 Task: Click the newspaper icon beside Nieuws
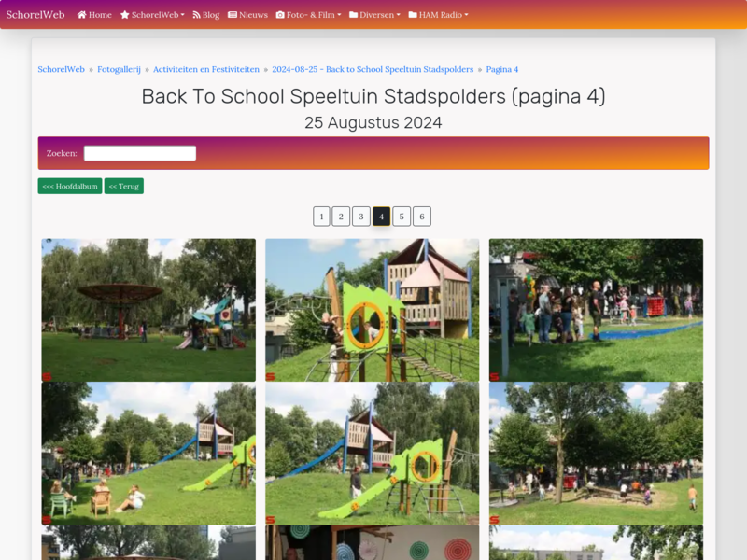click(233, 15)
